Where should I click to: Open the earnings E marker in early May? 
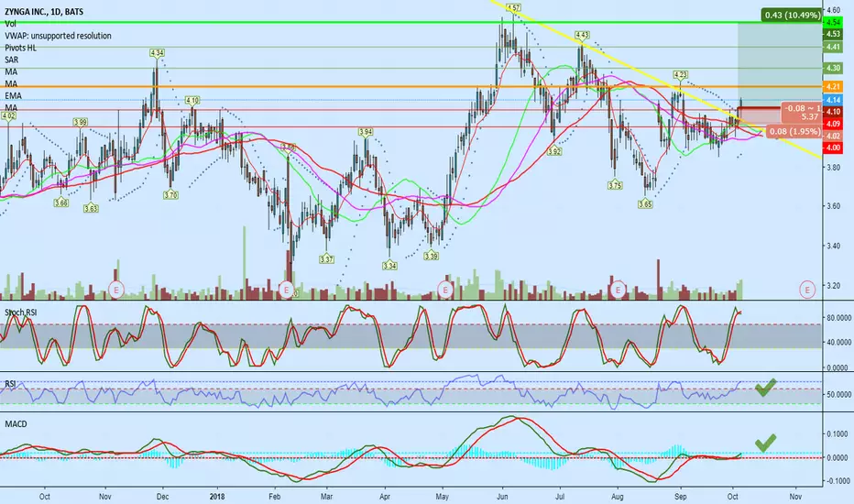pos(445,290)
